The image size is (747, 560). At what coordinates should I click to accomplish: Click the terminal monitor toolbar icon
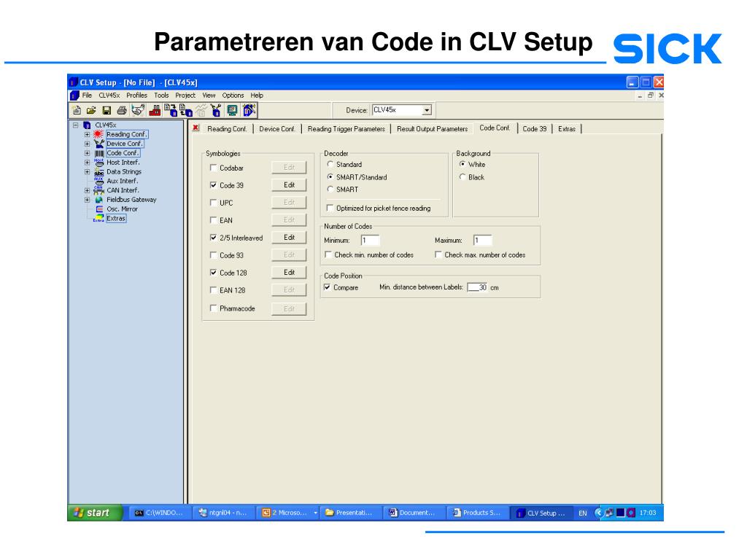pyautogui.click(x=232, y=111)
